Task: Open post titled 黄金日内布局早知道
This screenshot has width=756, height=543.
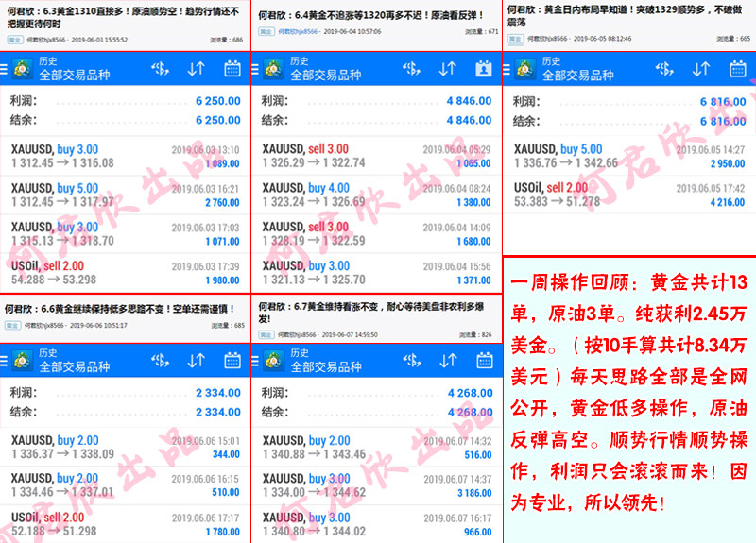Action: (625, 16)
